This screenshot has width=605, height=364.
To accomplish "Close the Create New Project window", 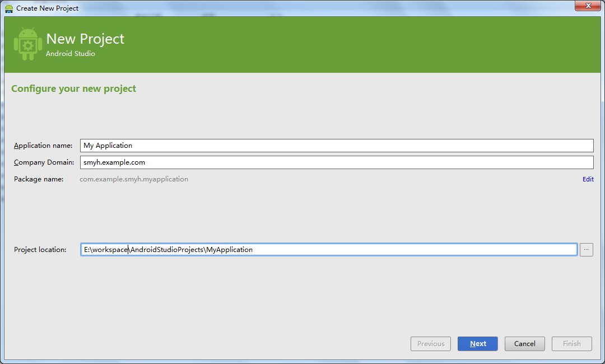I will 588,6.
